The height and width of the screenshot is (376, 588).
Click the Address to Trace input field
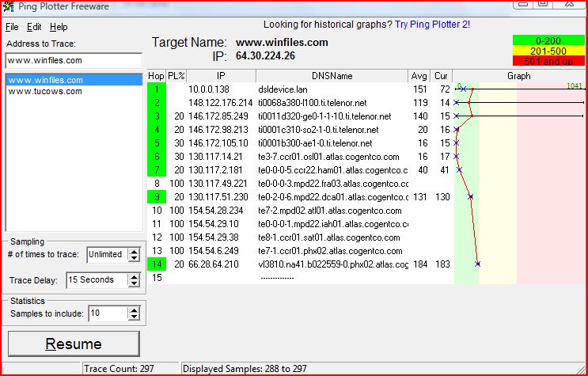click(x=74, y=60)
